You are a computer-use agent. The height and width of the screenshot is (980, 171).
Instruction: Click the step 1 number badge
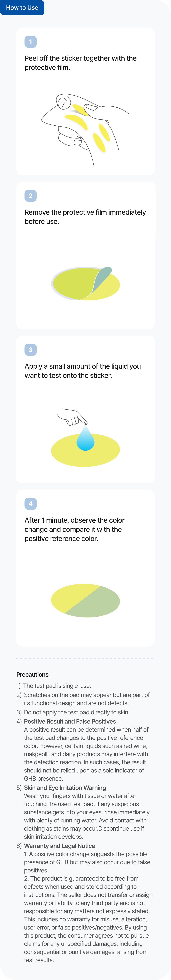click(x=30, y=42)
